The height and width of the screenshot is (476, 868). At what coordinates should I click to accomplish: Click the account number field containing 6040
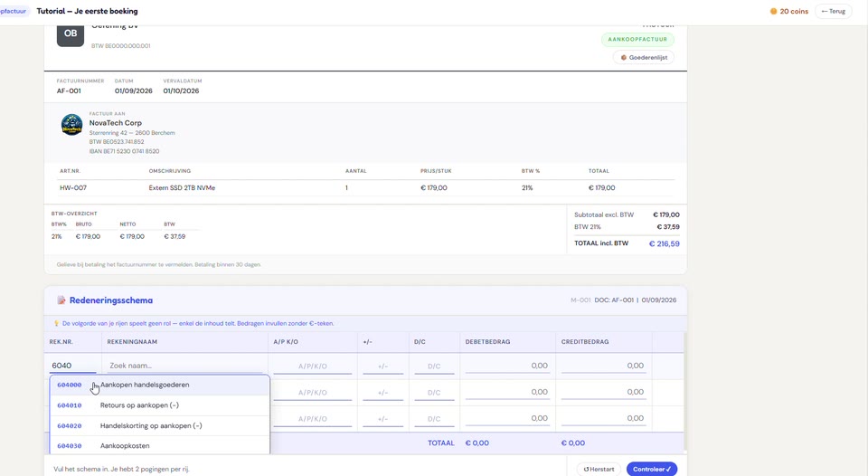click(x=72, y=366)
